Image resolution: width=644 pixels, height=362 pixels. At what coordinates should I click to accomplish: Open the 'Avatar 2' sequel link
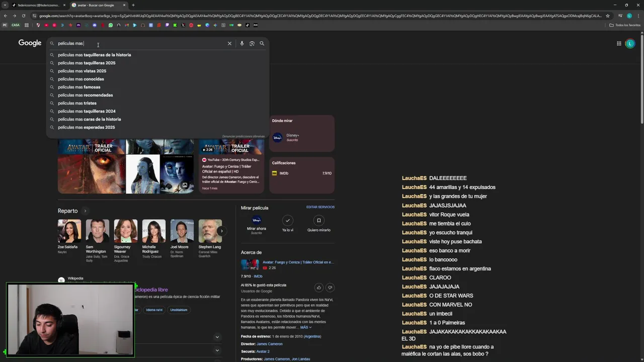263,351
